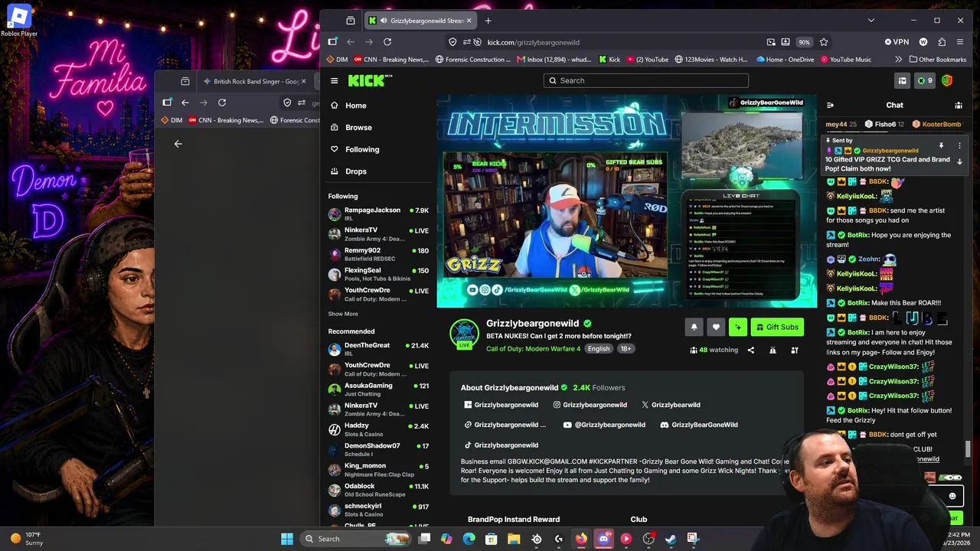
Task: Click the Windows taskbar Search box
Action: 357,539
